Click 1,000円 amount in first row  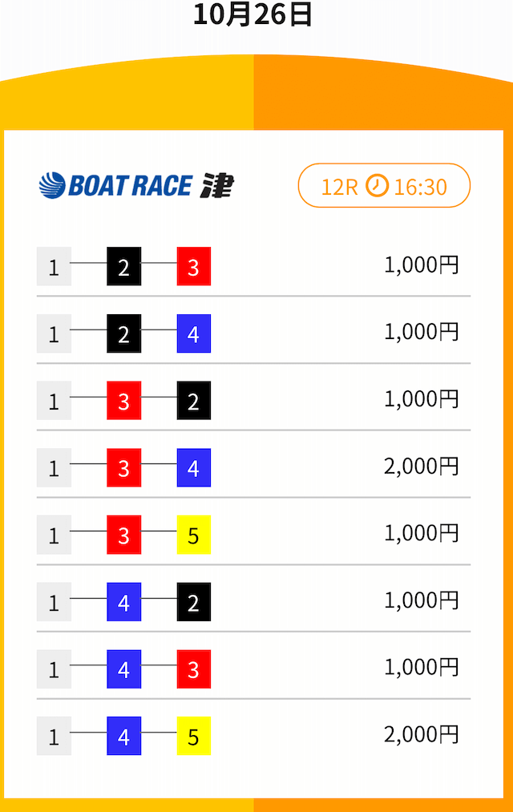tap(422, 265)
